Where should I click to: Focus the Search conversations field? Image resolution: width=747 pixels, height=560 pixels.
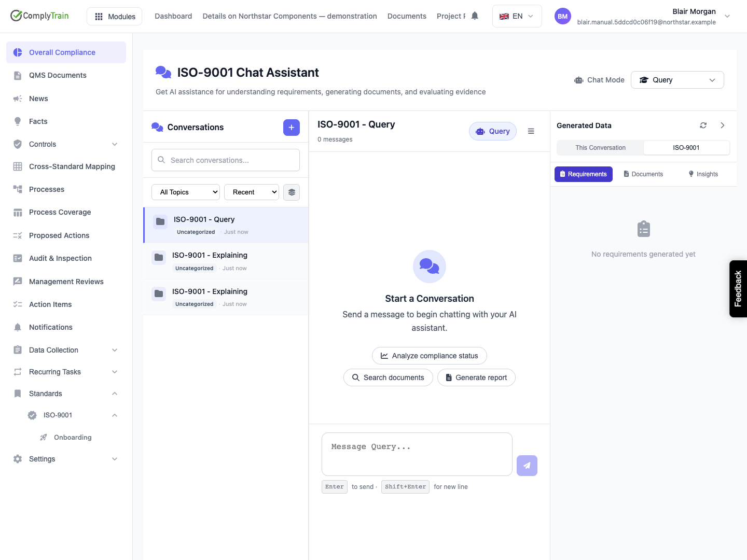tap(226, 160)
